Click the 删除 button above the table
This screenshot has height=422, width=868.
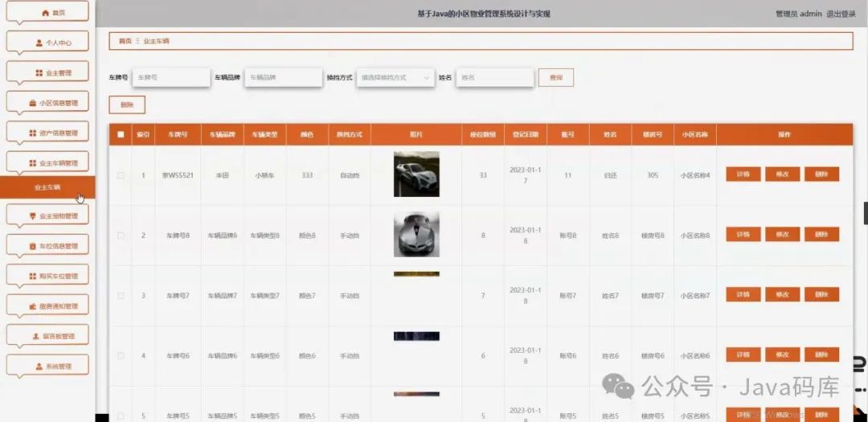[127, 104]
